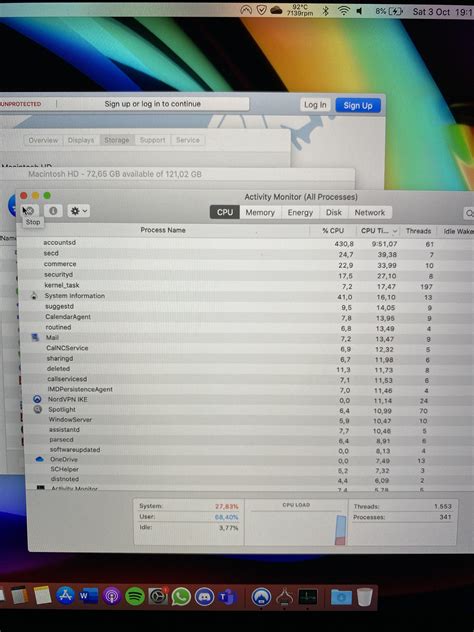Open the App Store from the Dock

coord(65,596)
